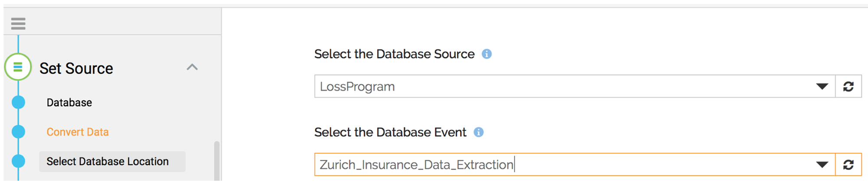The height and width of the screenshot is (189, 868).
Task: Click the info icon beside Database Event
Action: (x=478, y=132)
